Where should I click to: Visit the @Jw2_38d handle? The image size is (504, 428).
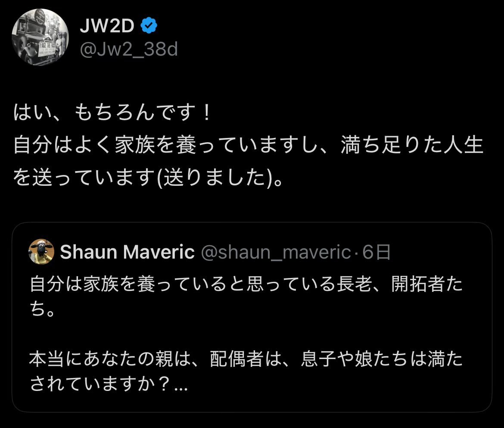point(128,49)
